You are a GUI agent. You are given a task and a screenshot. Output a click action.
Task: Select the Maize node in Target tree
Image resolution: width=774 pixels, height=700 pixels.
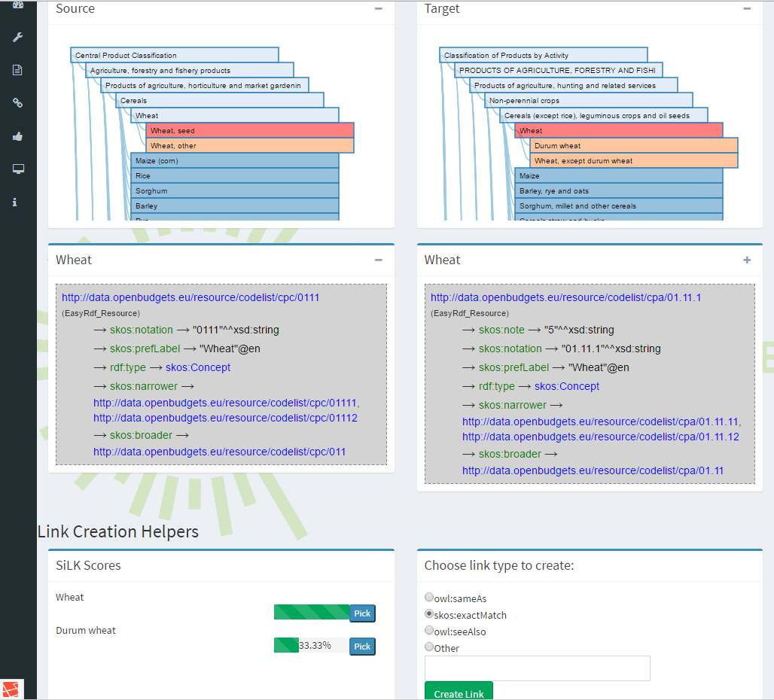click(x=619, y=175)
